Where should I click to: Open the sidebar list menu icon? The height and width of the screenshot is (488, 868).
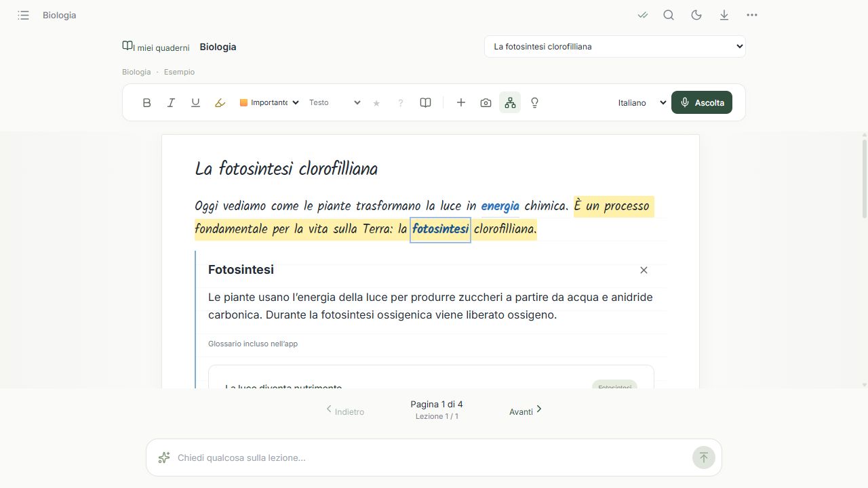tap(23, 15)
